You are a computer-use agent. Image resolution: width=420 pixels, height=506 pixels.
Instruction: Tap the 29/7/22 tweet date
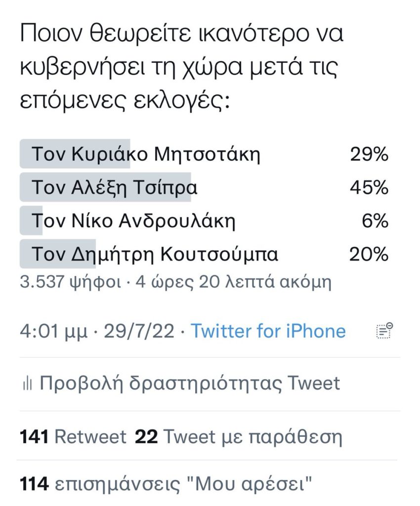click(x=139, y=332)
